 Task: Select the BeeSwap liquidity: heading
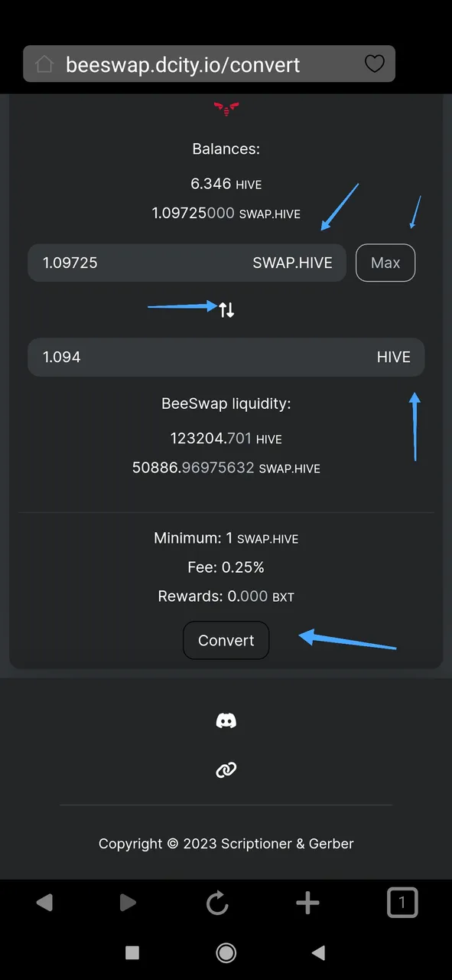tap(226, 403)
